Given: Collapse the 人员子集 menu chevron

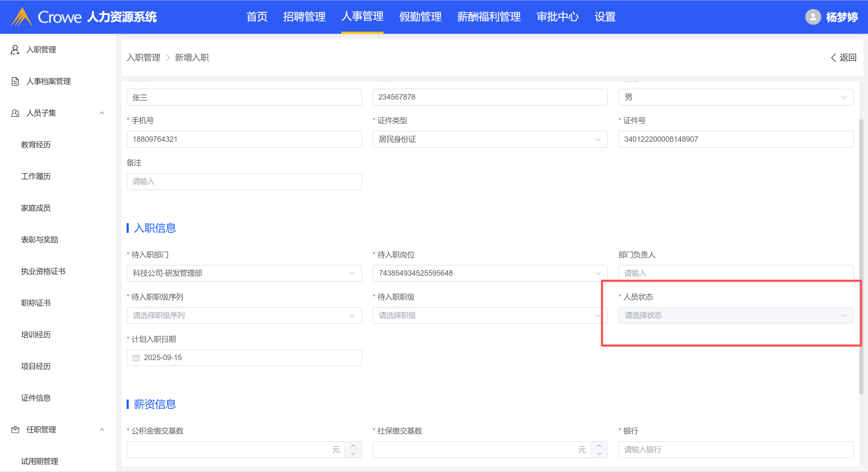Looking at the screenshot, I should [102, 113].
